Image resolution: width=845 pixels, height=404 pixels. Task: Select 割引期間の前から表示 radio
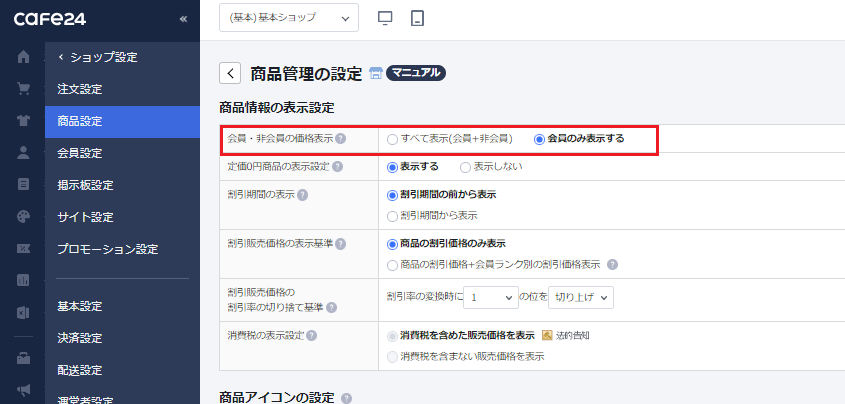[392, 195]
